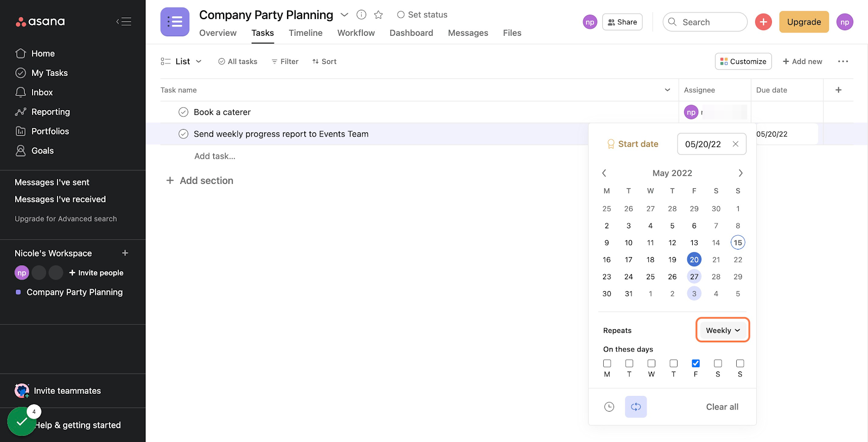868x442 pixels.
Task: Expand the Task name column dropdown
Action: [x=667, y=90]
